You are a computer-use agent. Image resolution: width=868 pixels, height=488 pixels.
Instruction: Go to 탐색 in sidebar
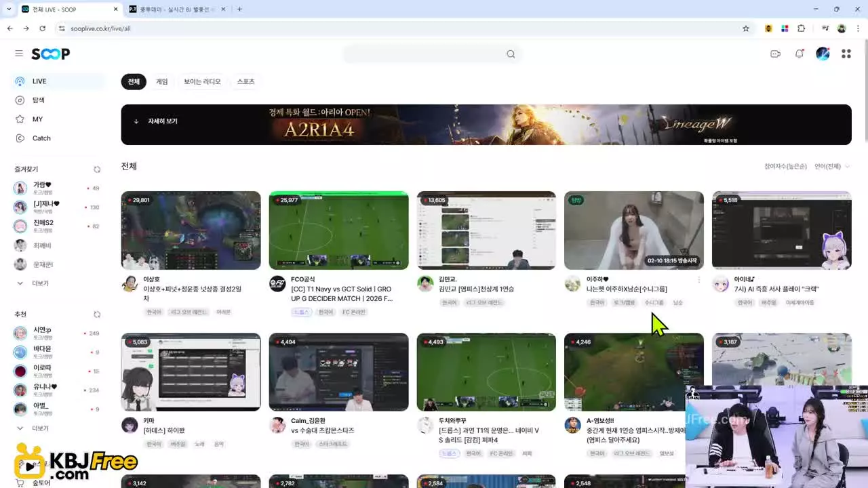pyautogui.click(x=58, y=100)
